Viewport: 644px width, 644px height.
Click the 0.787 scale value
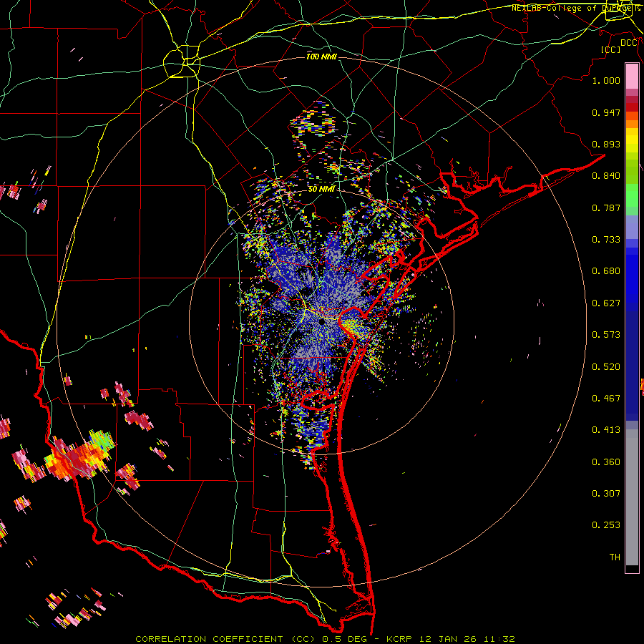tap(606, 208)
